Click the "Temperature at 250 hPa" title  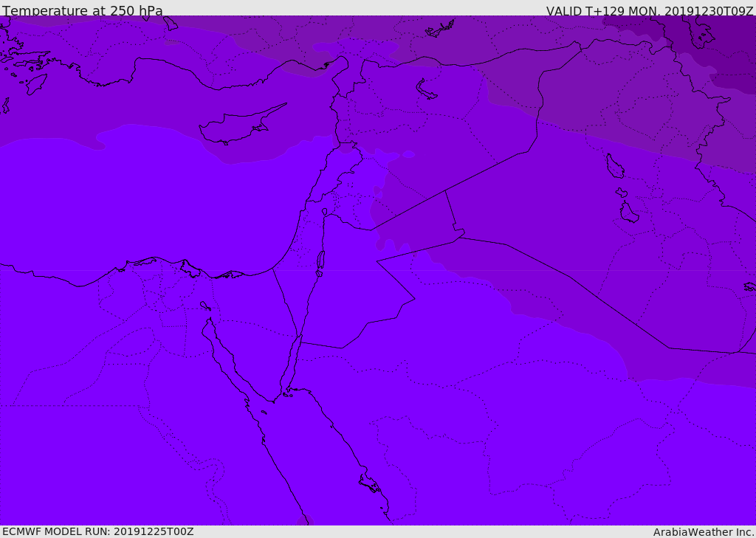83,10
